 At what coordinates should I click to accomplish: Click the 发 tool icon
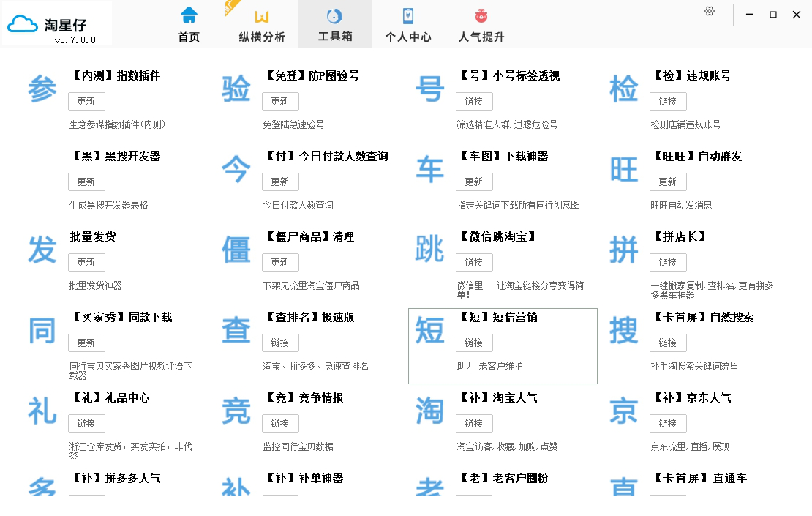[42, 250]
